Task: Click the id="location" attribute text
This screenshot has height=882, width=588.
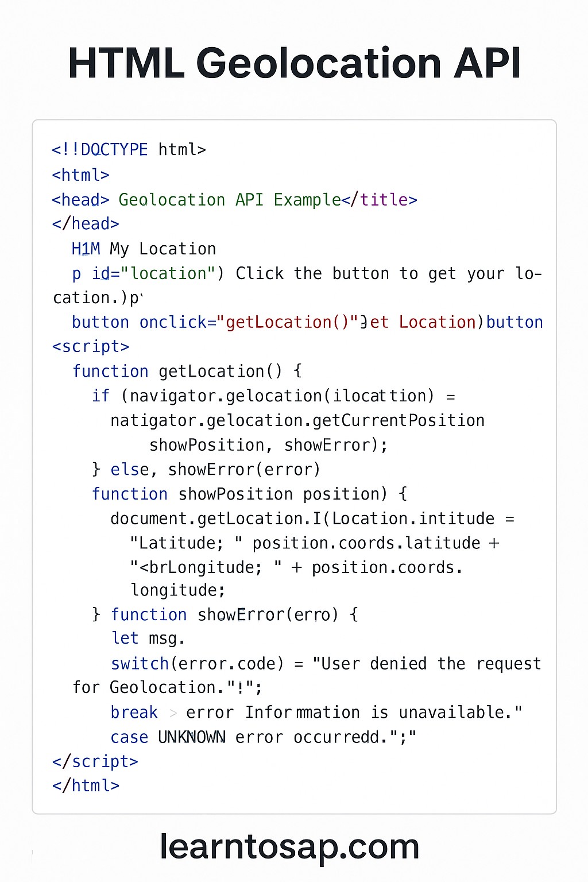Action: [x=153, y=273]
